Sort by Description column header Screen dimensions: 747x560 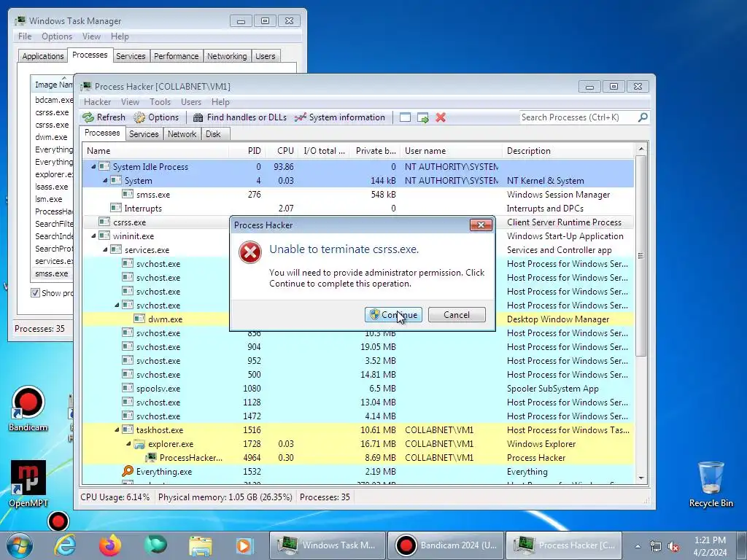point(568,151)
